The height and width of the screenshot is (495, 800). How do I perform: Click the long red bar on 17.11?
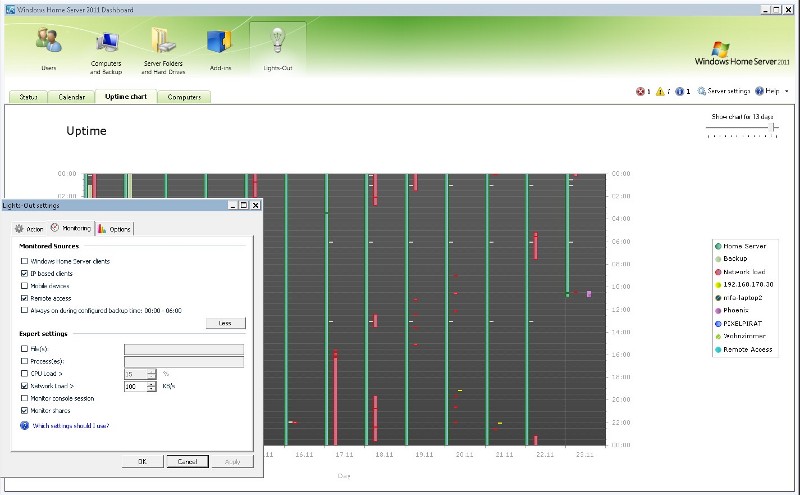pos(335,397)
